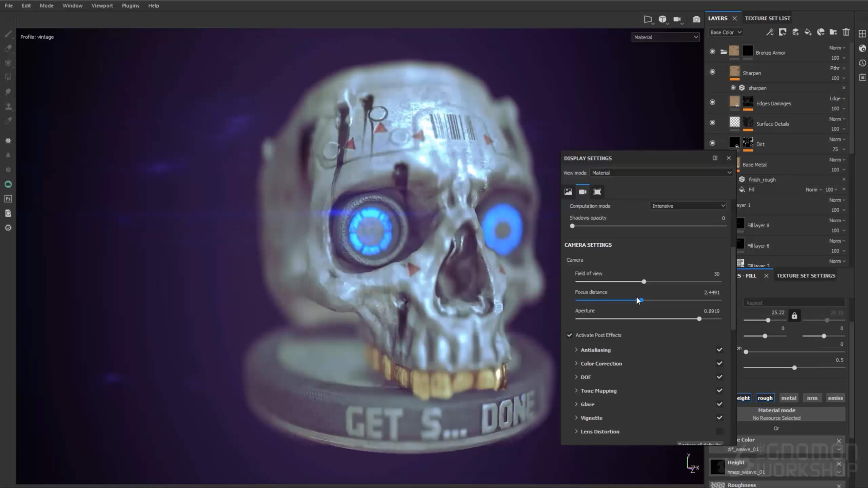The width and height of the screenshot is (868, 488).
Task: Open the Computation mode Intensive dropdown
Action: click(x=688, y=206)
